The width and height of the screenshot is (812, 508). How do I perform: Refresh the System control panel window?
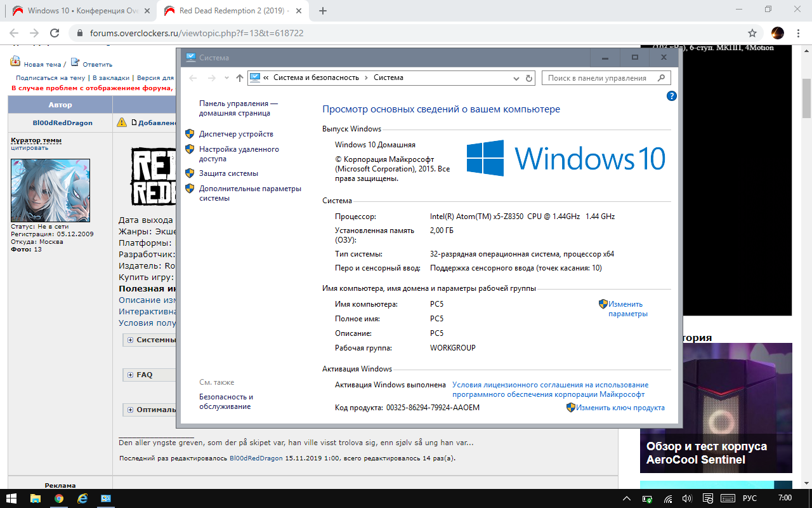[530, 78]
